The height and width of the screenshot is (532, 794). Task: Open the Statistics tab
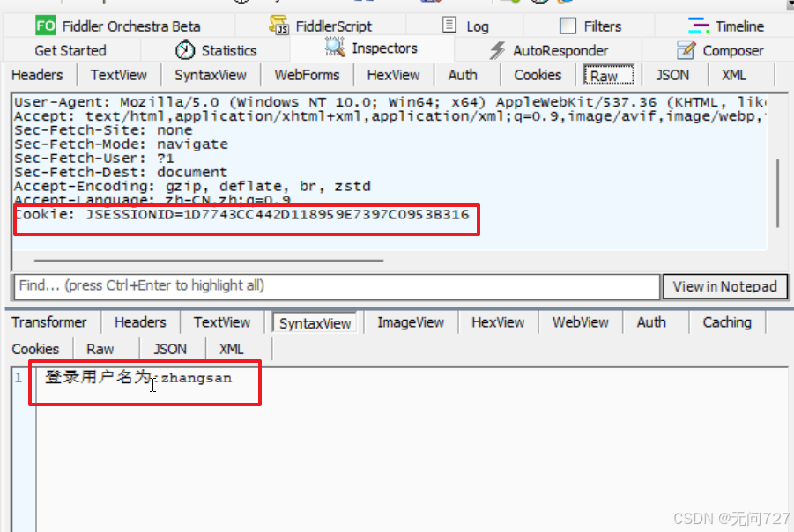pos(216,50)
